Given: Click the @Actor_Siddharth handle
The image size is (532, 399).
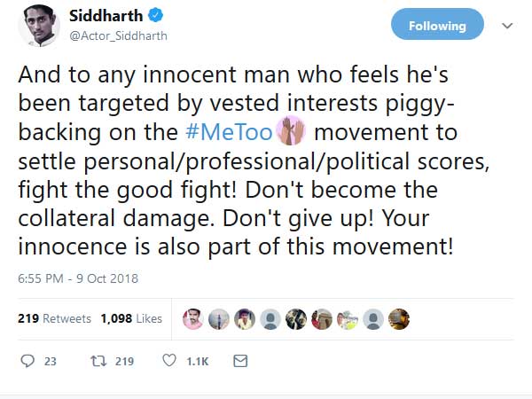Looking at the screenshot, I should pos(117,36).
